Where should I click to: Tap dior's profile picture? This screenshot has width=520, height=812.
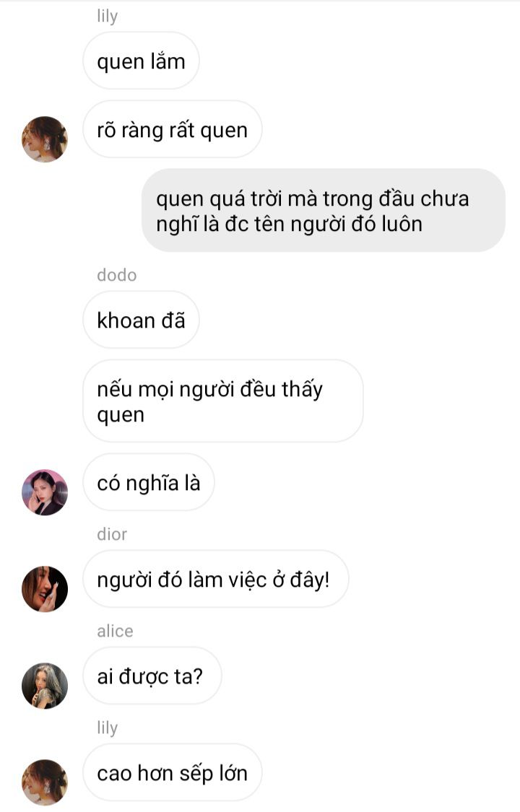(45, 589)
